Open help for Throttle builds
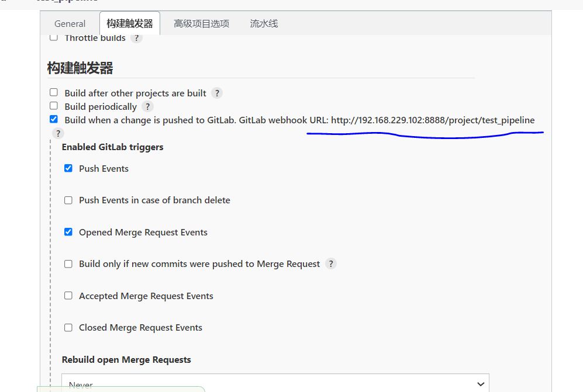583x392 pixels. point(136,38)
